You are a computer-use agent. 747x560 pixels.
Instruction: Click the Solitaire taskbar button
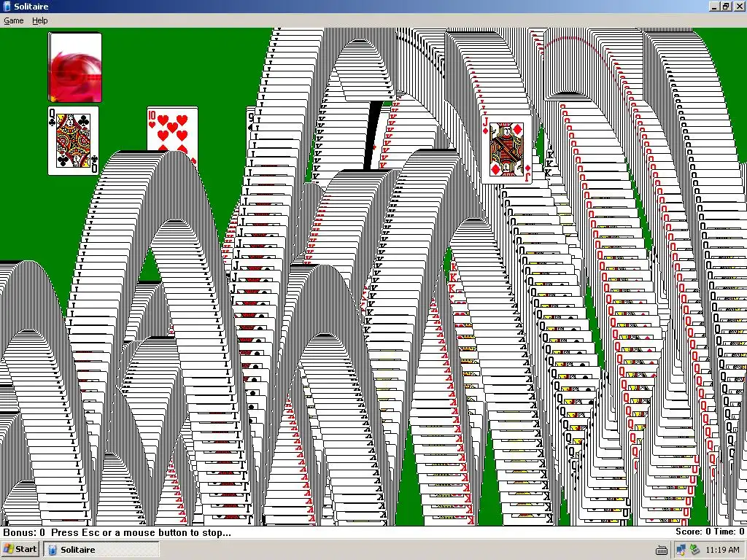coord(101,550)
